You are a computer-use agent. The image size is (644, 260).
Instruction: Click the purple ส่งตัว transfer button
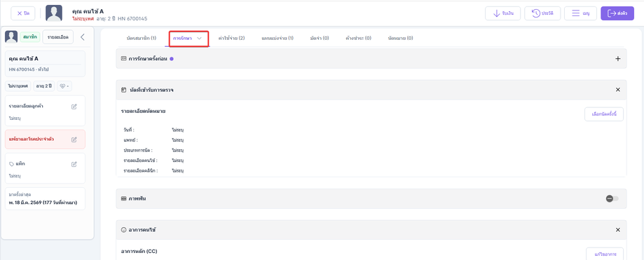[x=617, y=13]
